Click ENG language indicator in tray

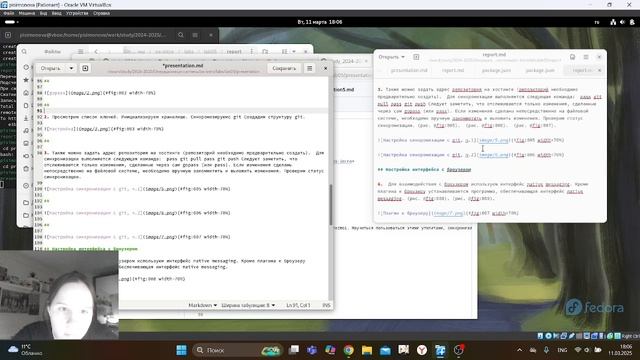[x=562, y=350]
